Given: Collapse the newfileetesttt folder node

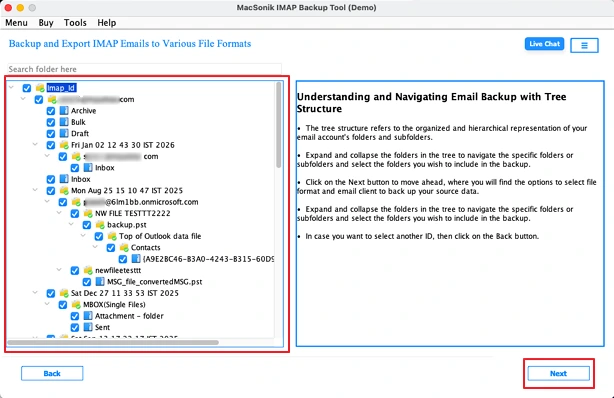Looking at the screenshot, I should coord(59,270).
